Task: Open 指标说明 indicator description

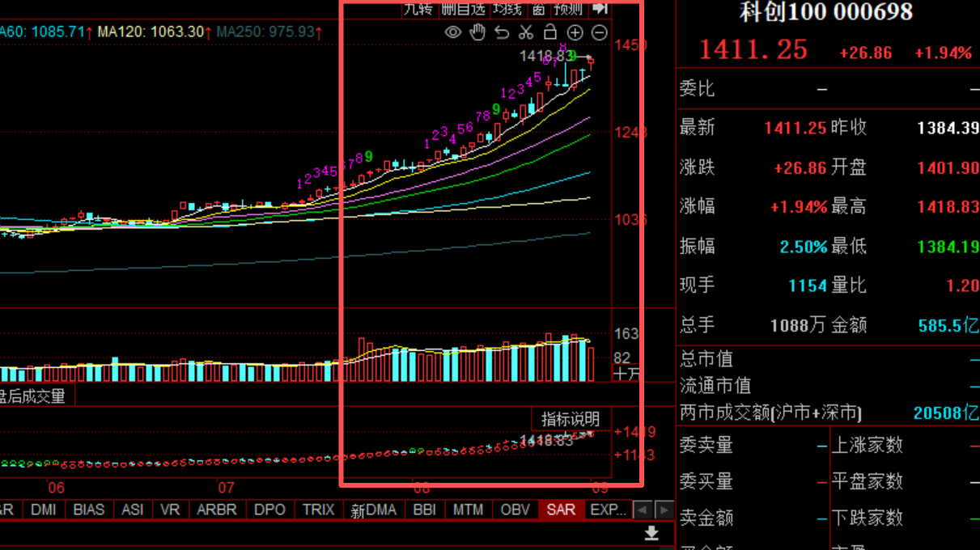Action: coord(571,419)
